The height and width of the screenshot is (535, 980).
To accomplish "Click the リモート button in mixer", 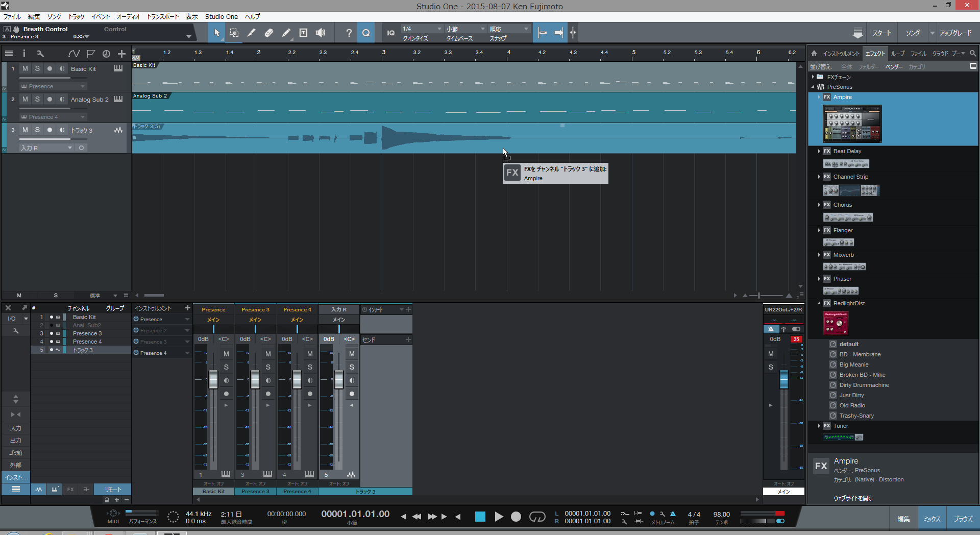I will coord(113,490).
